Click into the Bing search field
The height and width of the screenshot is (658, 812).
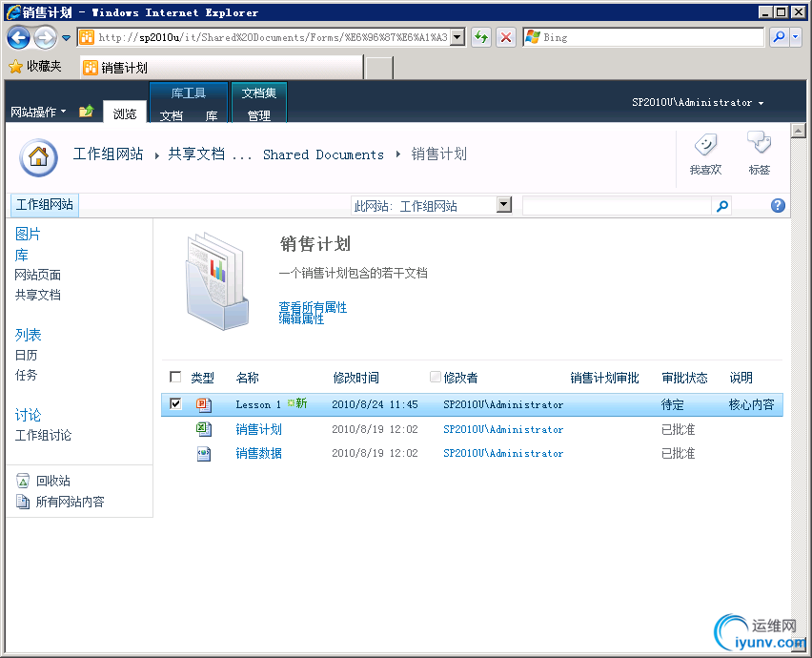[x=643, y=37]
